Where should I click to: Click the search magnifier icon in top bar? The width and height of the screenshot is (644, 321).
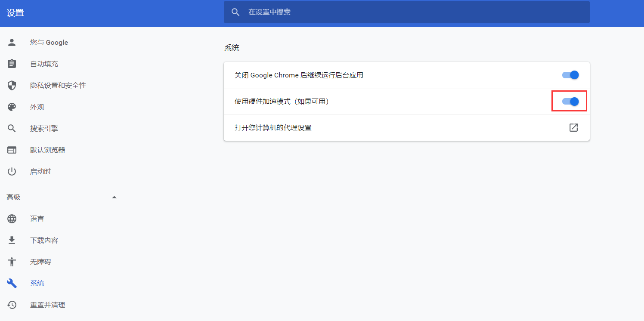click(235, 12)
